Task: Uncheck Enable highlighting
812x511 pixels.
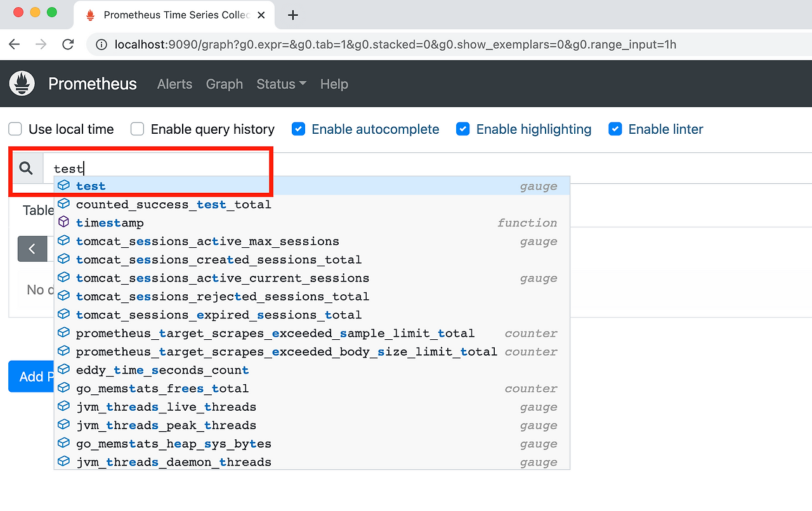Action: coord(463,129)
